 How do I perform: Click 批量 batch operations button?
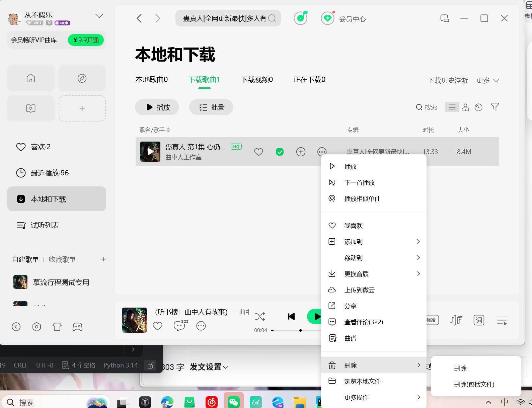point(211,107)
